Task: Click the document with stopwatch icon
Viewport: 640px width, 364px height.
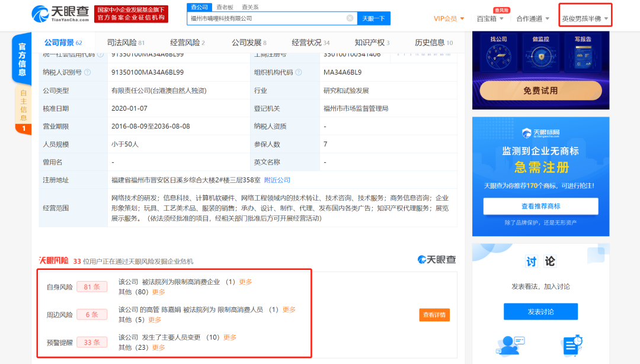Action: pos(572,344)
